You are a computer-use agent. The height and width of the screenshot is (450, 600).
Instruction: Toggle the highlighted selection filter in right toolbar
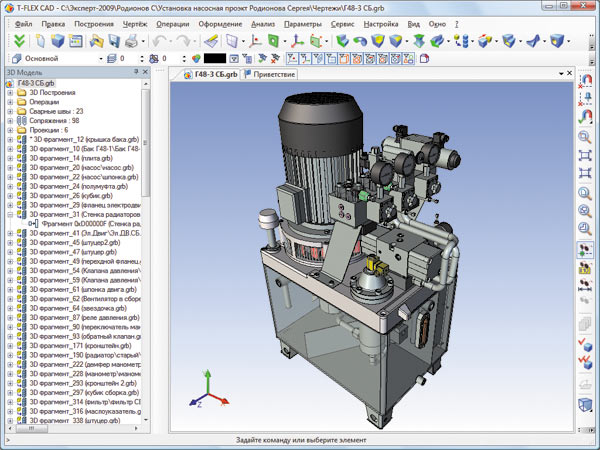point(585,249)
